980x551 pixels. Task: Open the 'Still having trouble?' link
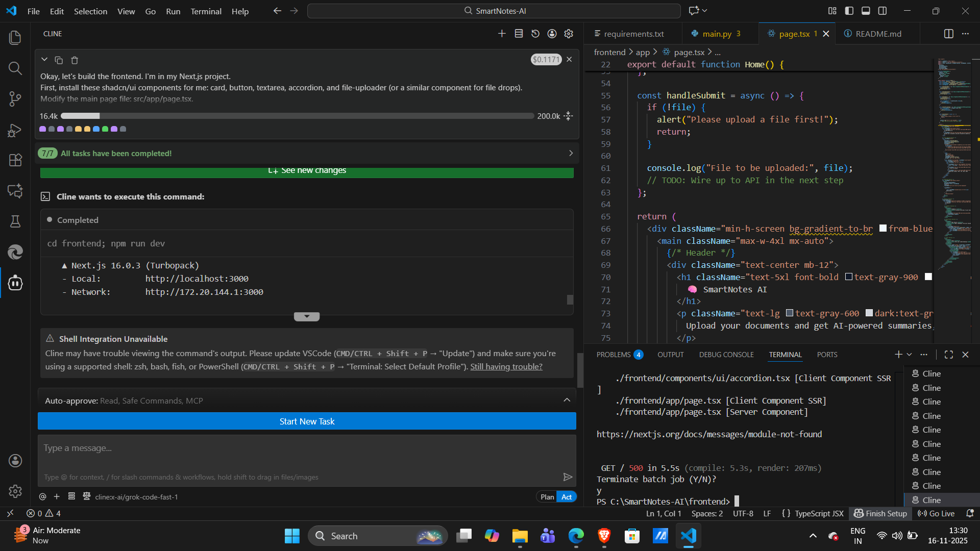pos(506,366)
